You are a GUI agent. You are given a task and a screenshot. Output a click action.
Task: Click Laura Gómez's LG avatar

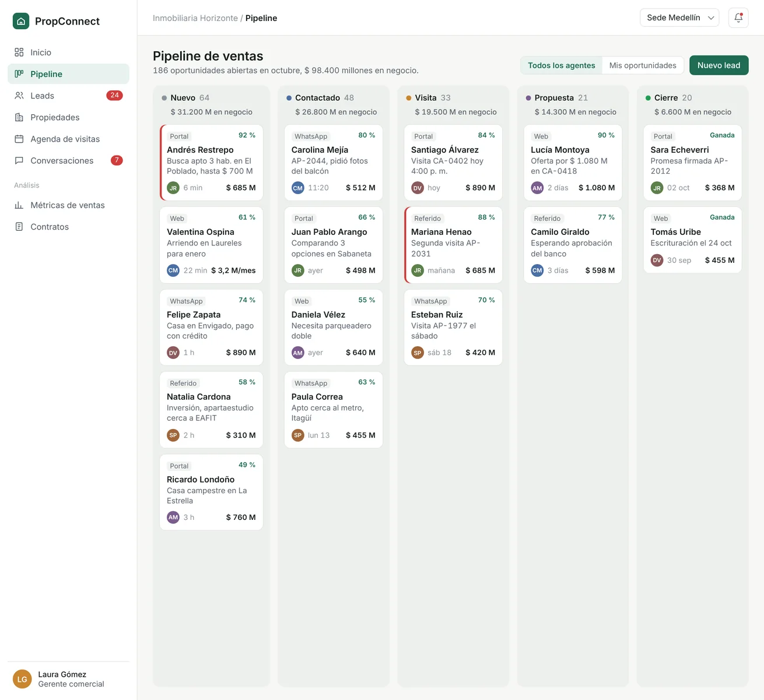22,679
